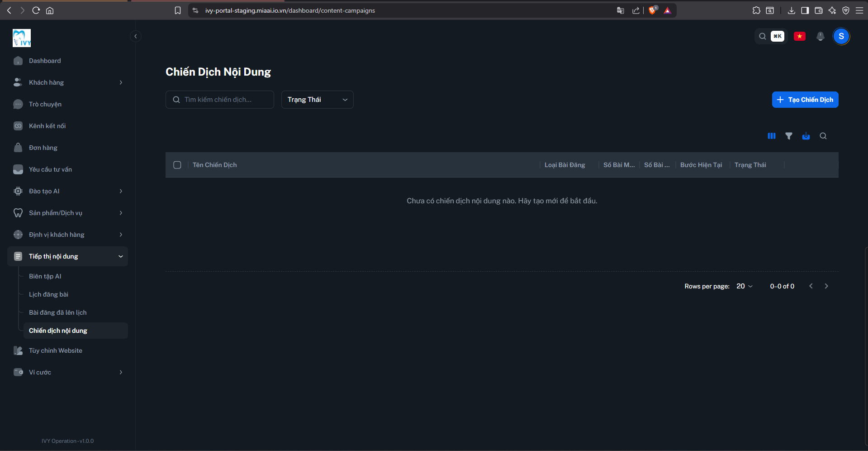Collapse the Tiếp thị nội dung section
Image resolution: width=868 pixels, height=451 pixels.
pos(68,256)
